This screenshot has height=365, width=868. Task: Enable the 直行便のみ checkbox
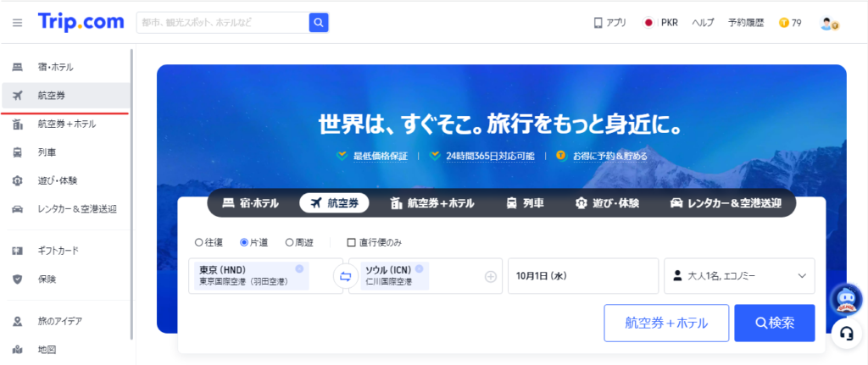pyautogui.click(x=351, y=242)
